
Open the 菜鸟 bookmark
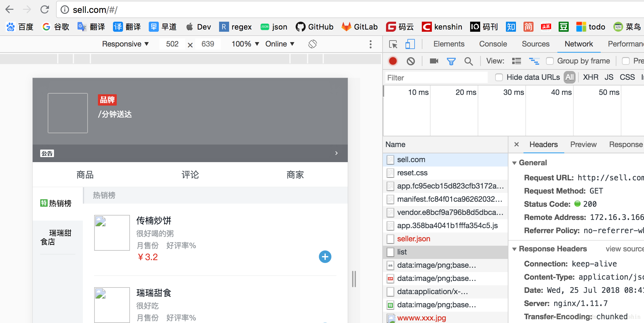(x=627, y=27)
